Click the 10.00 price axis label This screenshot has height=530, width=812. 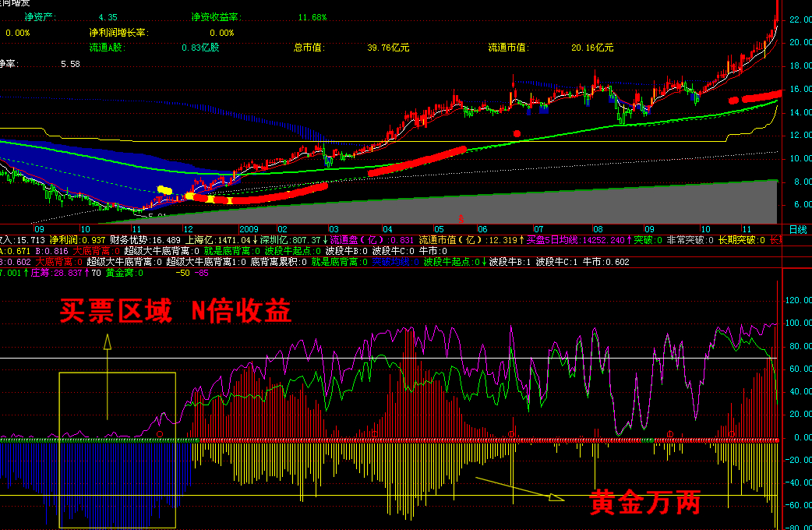coord(800,158)
